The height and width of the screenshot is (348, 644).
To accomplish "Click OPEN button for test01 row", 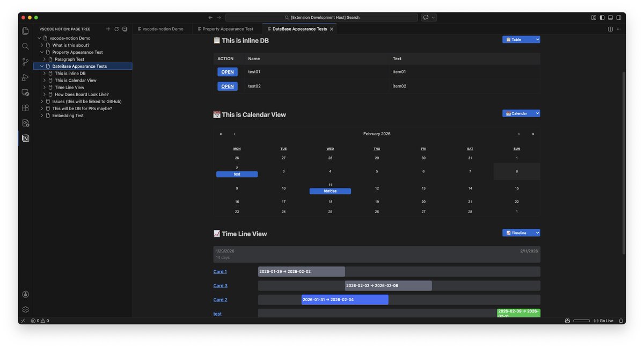I will [x=228, y=72].
